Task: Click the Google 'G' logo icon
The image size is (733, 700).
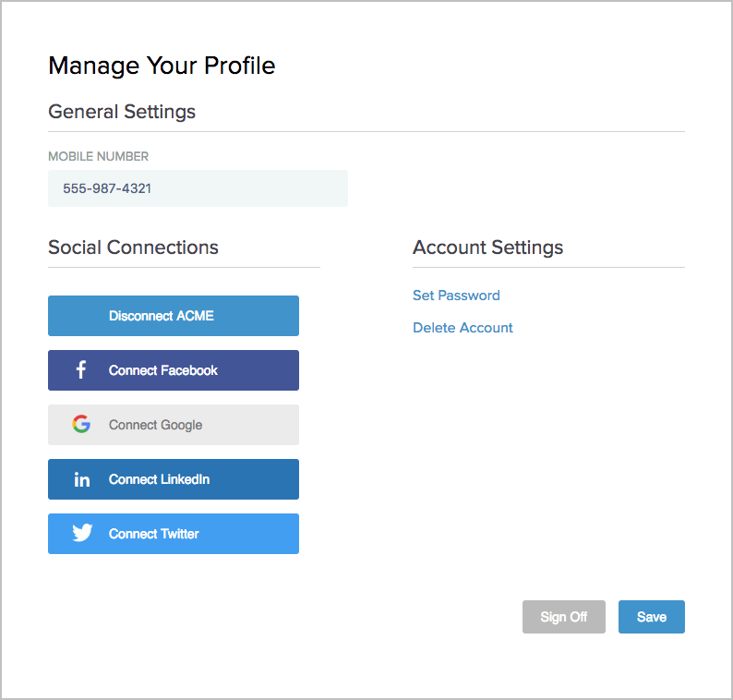Action: pos(81,425)
